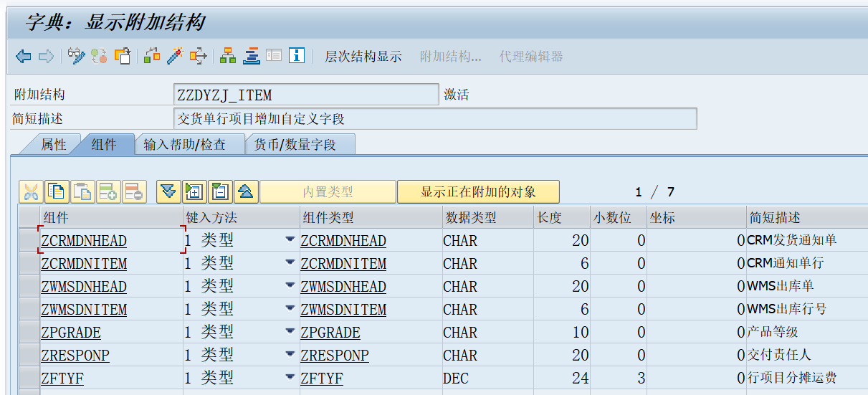Screen dimensions: 868x395
Task: Click the ZFTYF component type link
Action: (322, 379)
